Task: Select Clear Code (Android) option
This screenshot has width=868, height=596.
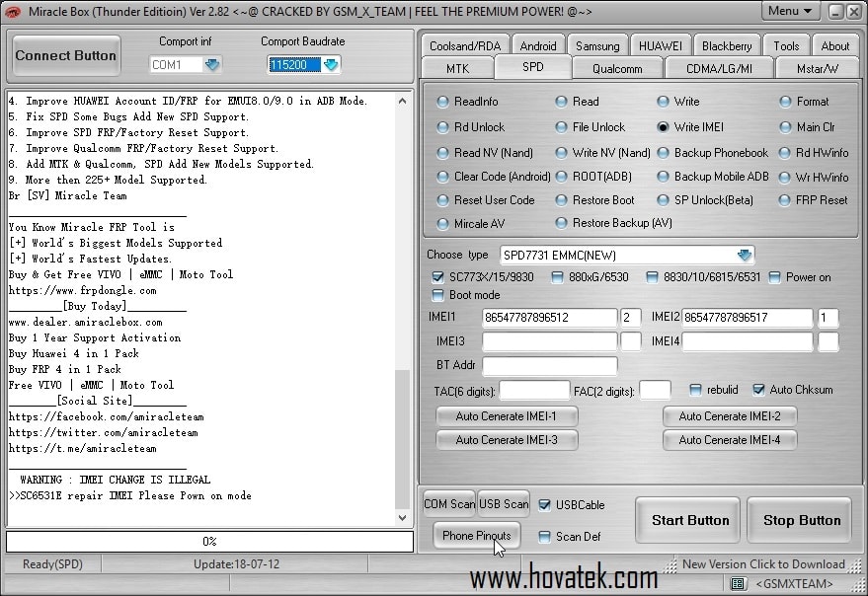Action: point(494,177)
